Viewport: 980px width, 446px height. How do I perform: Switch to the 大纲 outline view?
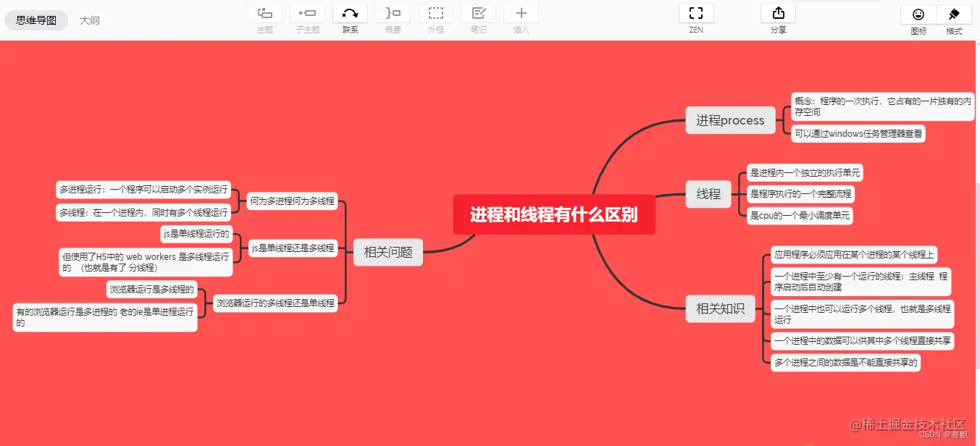pyautogui.click(x=90, y=20)
